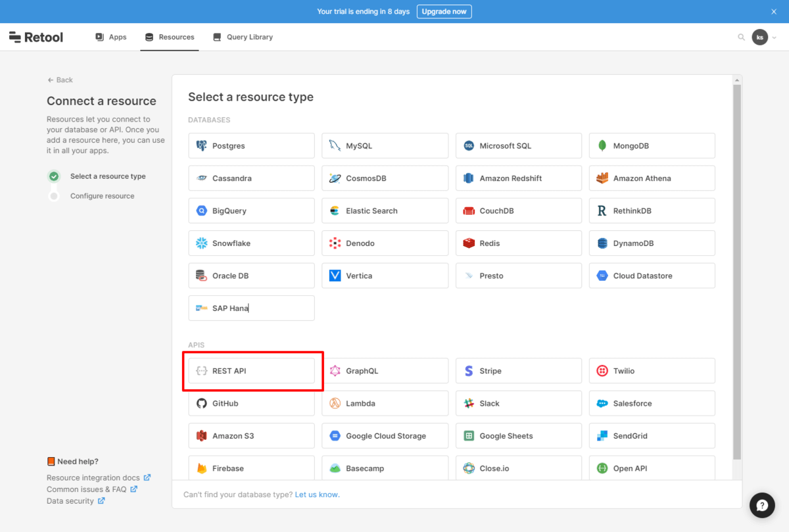Click the Retool logo
789x532 pixels.
pyautogui.click(x=36, y=37)
